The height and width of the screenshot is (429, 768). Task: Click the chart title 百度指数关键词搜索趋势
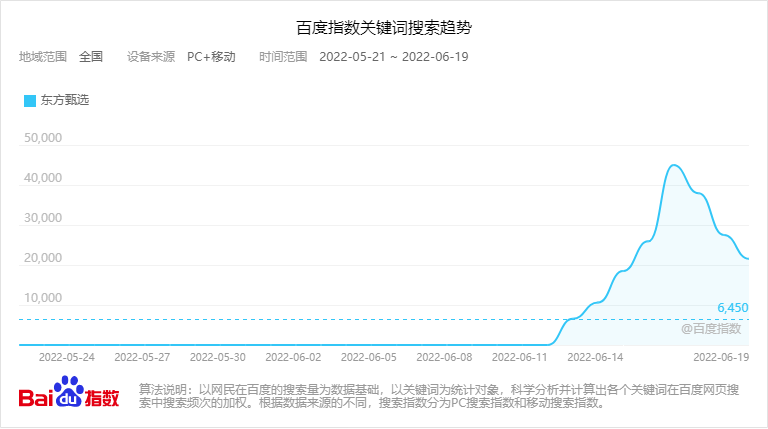[x=383, y=26]
